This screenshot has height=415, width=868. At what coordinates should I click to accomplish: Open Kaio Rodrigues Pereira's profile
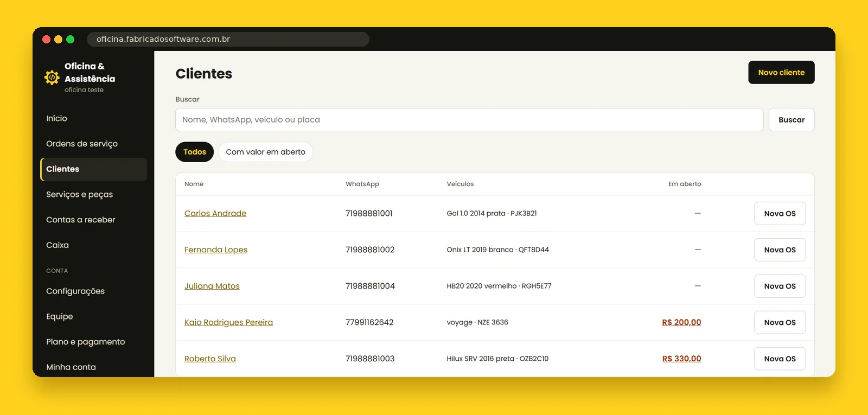coord(228,322)
